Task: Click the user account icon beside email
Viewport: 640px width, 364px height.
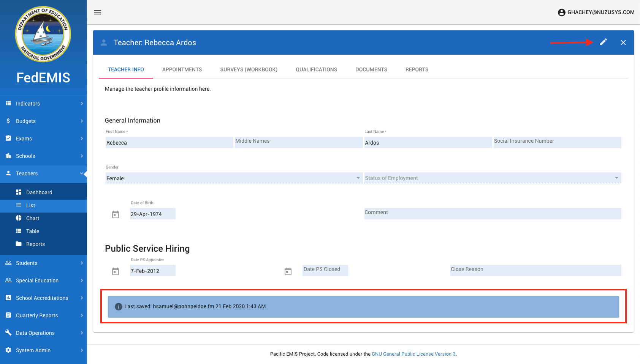Action: click(x=561, y=13)
